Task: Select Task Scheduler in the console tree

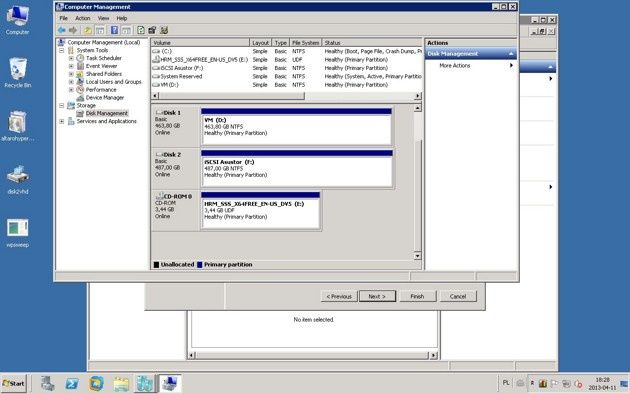Action: pos(104,58)
